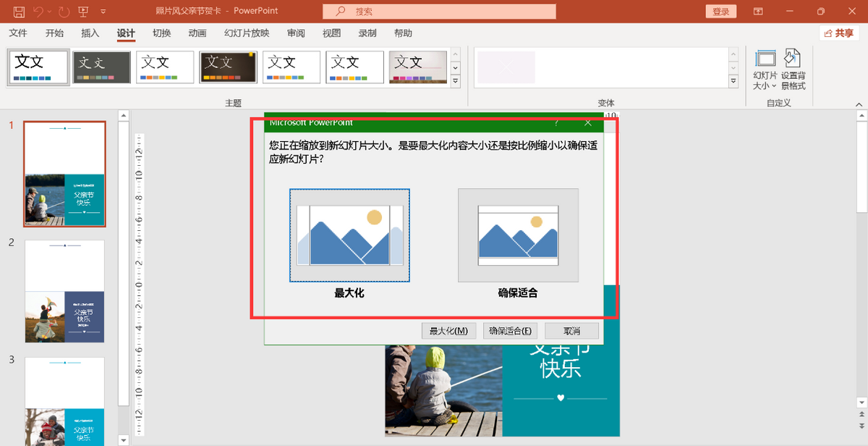Click the 取消 button in the dialog
Screen dimensions: 868x446
pos(571,331)
